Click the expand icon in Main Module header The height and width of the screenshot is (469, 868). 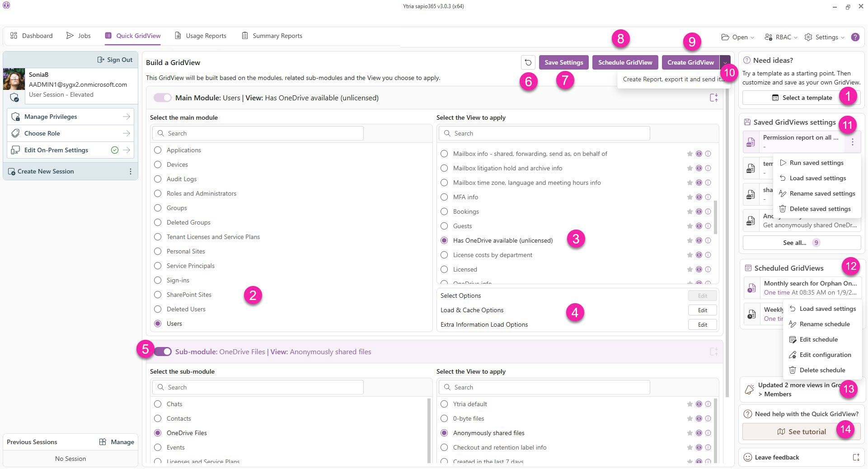point(713,98)
